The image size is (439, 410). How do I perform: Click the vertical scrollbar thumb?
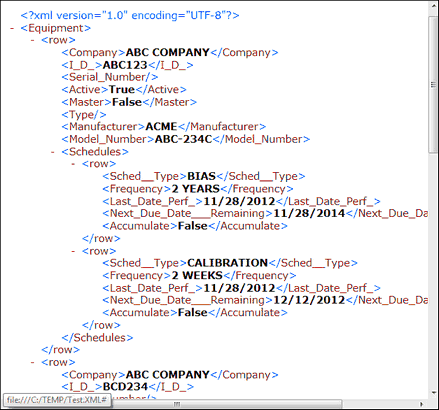point(433,85)
